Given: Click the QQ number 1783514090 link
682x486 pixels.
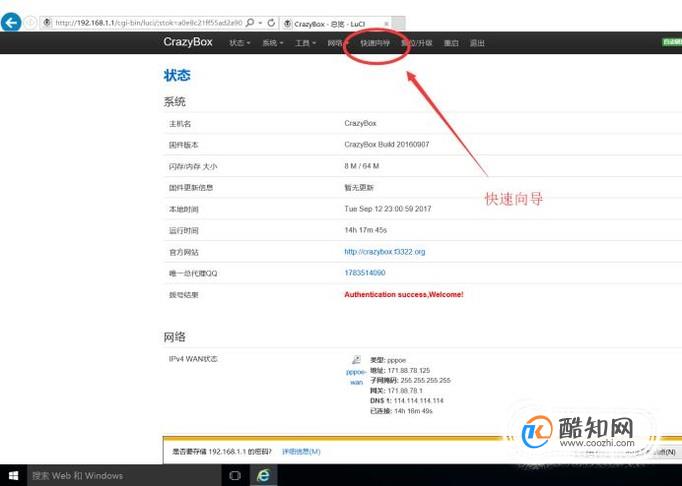Looking at the screenshot, I should [364, 273].
